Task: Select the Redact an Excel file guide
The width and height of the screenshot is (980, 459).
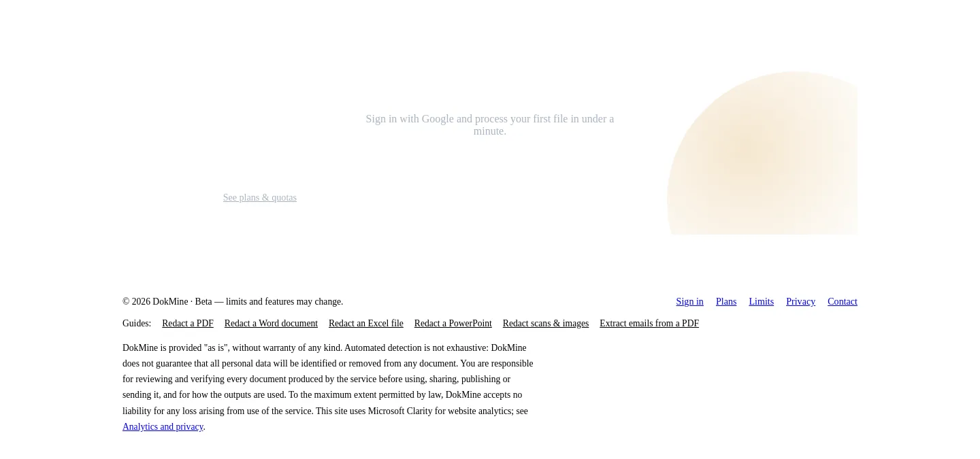Action: coord(366,323)
